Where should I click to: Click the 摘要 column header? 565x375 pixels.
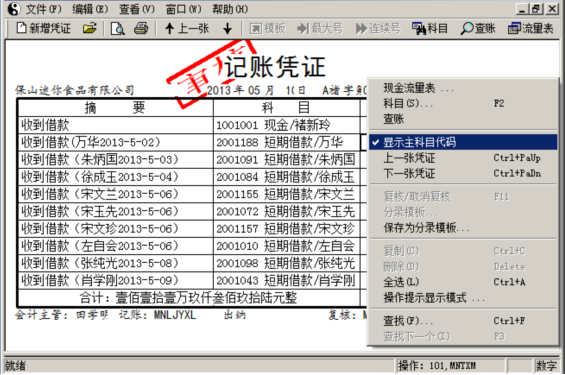[116, 107]
